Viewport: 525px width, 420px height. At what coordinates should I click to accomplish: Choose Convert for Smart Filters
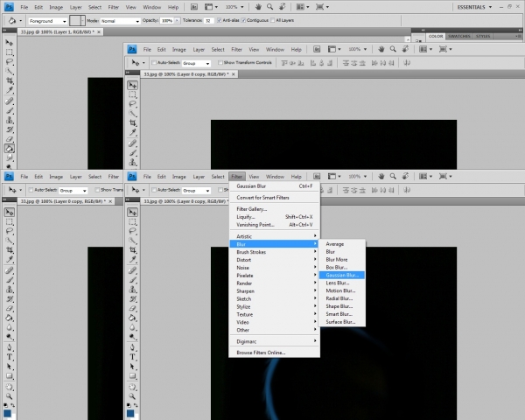262,198
